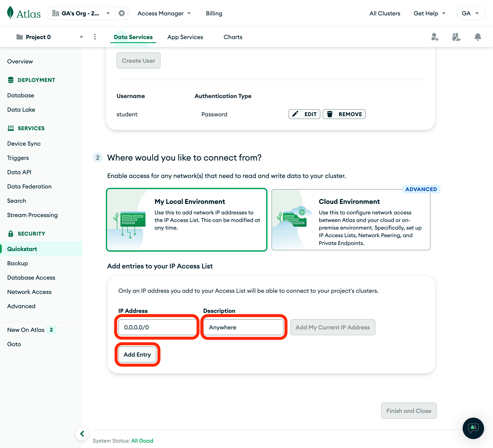The height and width of the screenshot is (448, 493).
Task: Click the Atlas leaf logo
Action: (10, 13)
